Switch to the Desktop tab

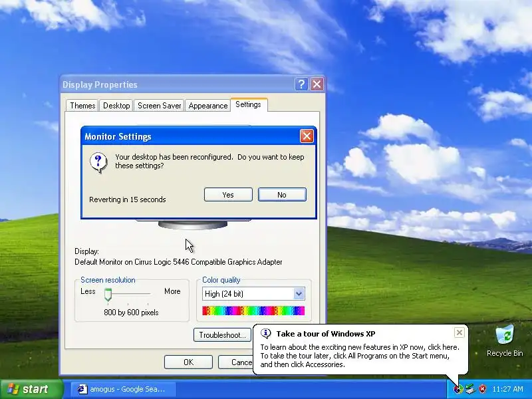116,106
